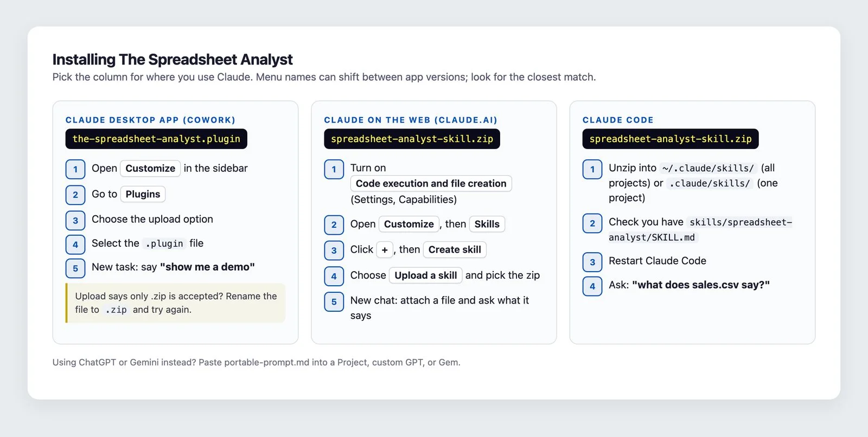Click the yellow 'Upload says only .zip' note
The height and width of the screenshot is (437, 868).
175,303
